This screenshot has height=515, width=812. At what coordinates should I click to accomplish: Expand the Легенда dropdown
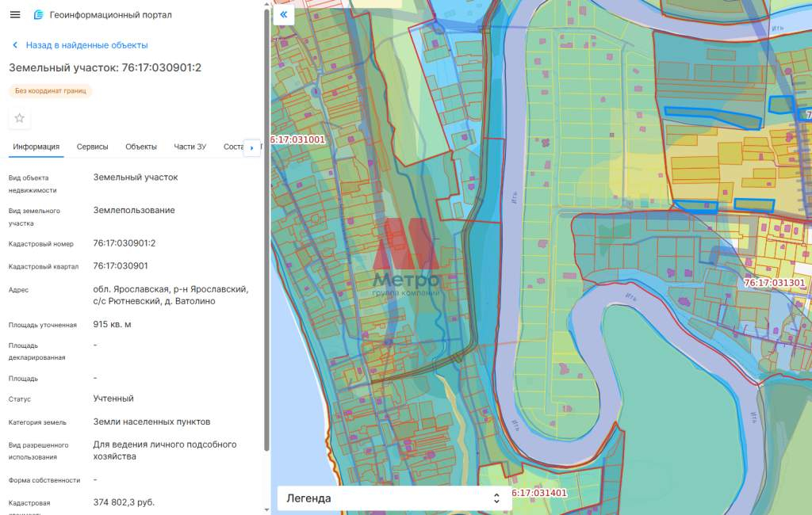394,498
